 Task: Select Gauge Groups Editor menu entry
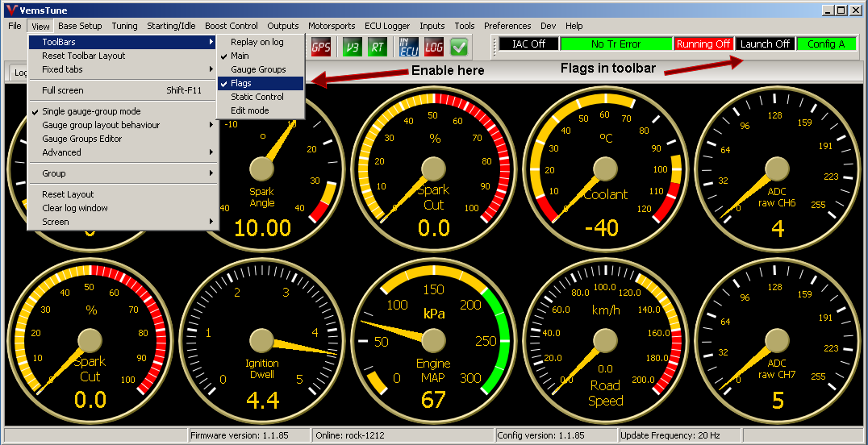coord(81,139)
